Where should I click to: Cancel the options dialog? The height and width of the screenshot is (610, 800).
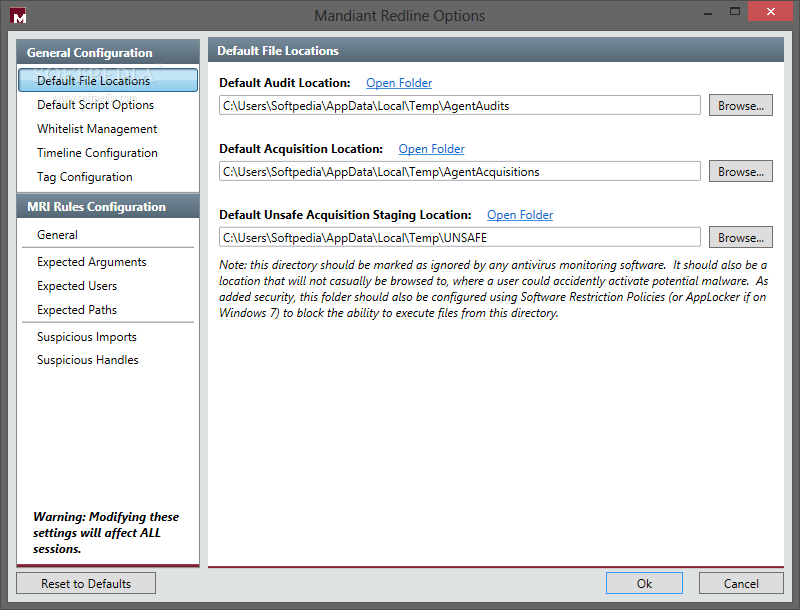click(x=741, y=583)
